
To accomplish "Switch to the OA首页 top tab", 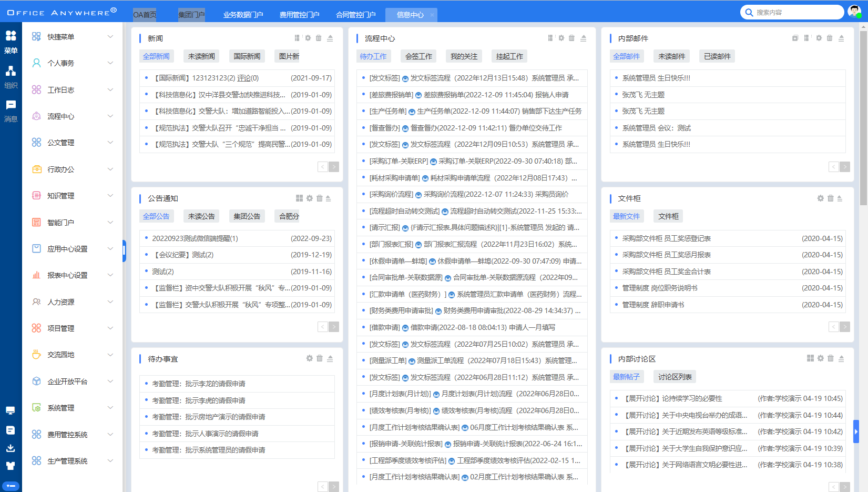I will 145,15.
